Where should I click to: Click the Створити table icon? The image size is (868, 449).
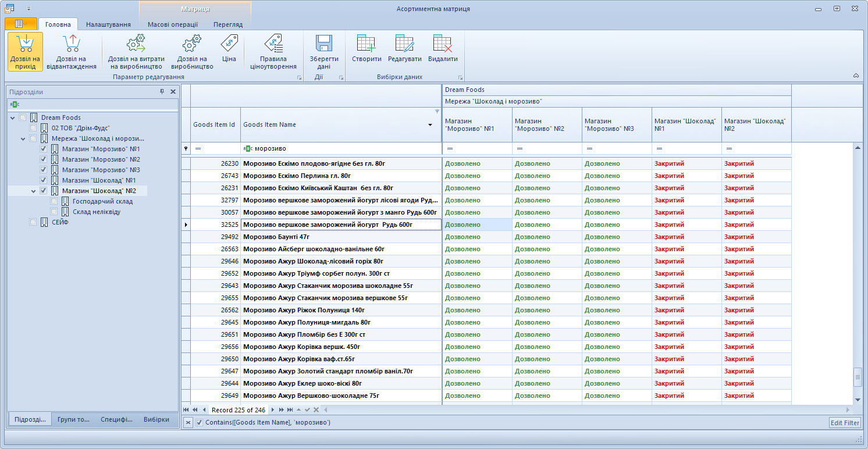tap(367, 45)
